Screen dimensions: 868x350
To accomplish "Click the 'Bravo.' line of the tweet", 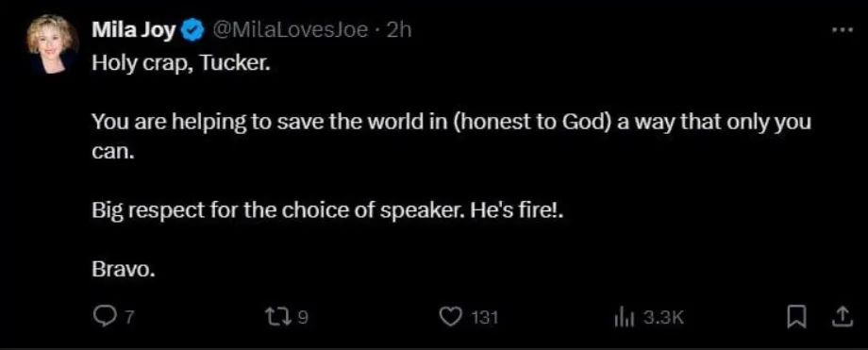I will click(x=121, y=272).
